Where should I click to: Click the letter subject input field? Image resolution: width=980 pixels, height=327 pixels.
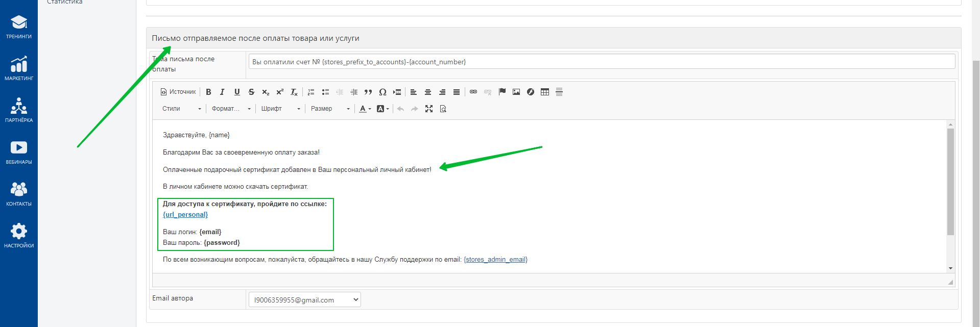click(x=601, y=62)
